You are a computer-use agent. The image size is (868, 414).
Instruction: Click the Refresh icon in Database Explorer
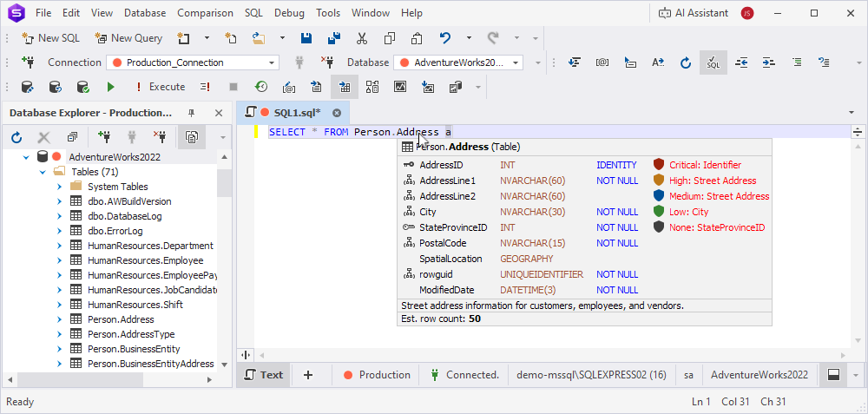(x=16, y=137)
